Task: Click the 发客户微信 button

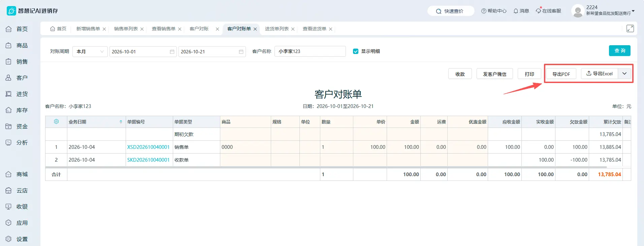Action: [495, 74]
